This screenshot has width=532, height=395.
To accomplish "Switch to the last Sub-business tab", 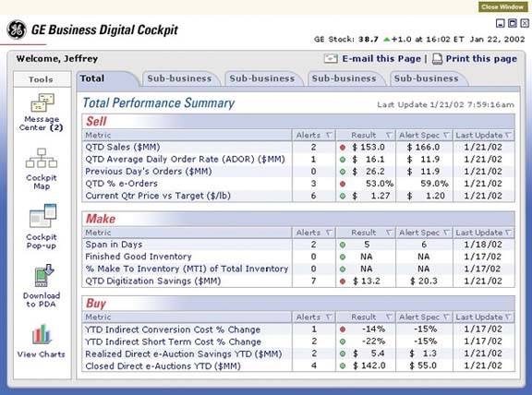I will (x=427, y=78).
